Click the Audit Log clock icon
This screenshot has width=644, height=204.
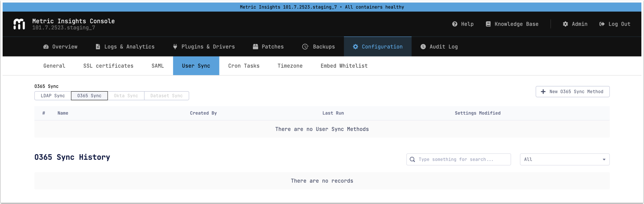click(423, 47)
